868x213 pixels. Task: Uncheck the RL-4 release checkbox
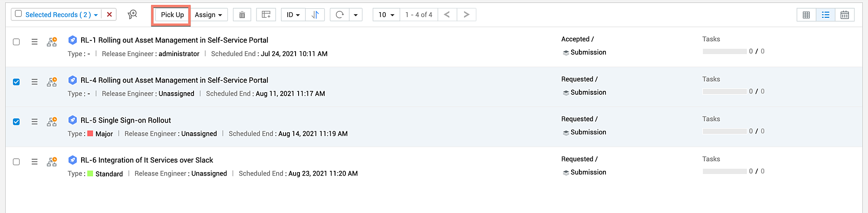click(16, 82)
